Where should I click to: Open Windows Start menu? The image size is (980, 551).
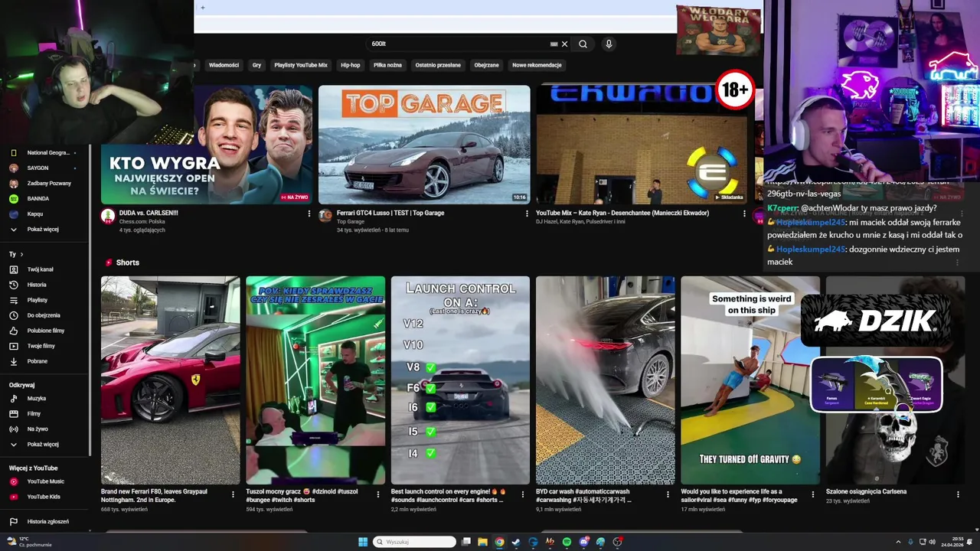(363, 542)
